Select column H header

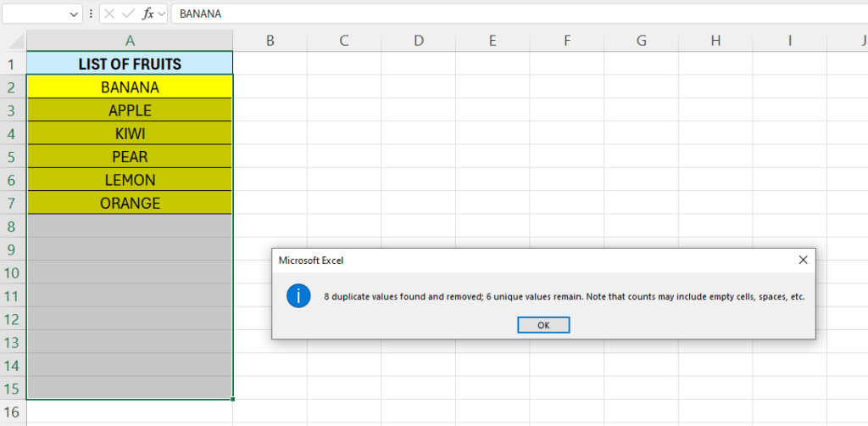[715, 40]
